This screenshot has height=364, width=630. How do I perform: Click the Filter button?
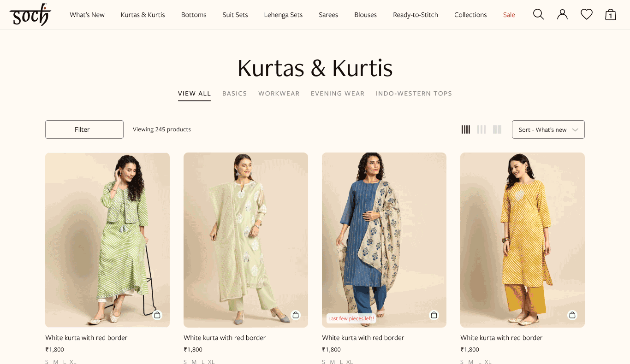[84, 129]
